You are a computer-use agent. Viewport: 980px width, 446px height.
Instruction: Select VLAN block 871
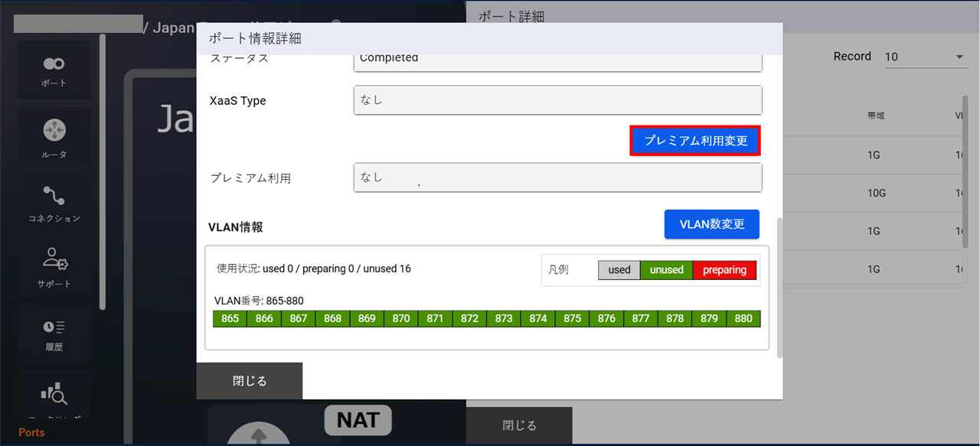click(435, 318)
